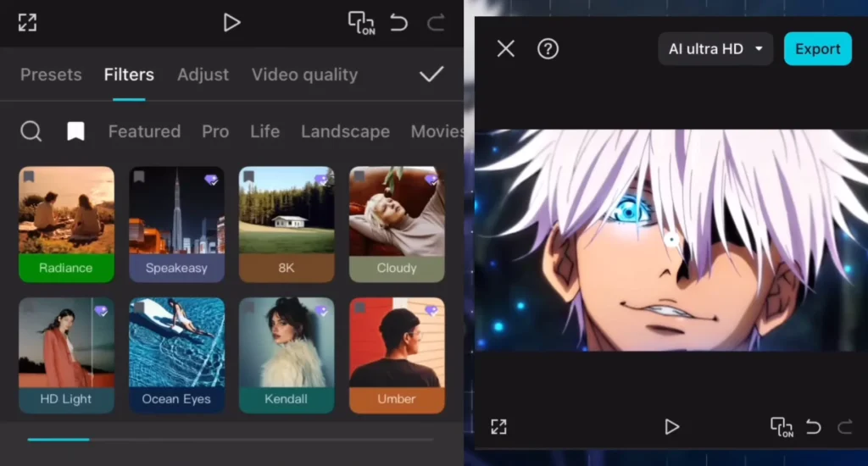
Task: Choose the Movies filter category
Action: 437,131
